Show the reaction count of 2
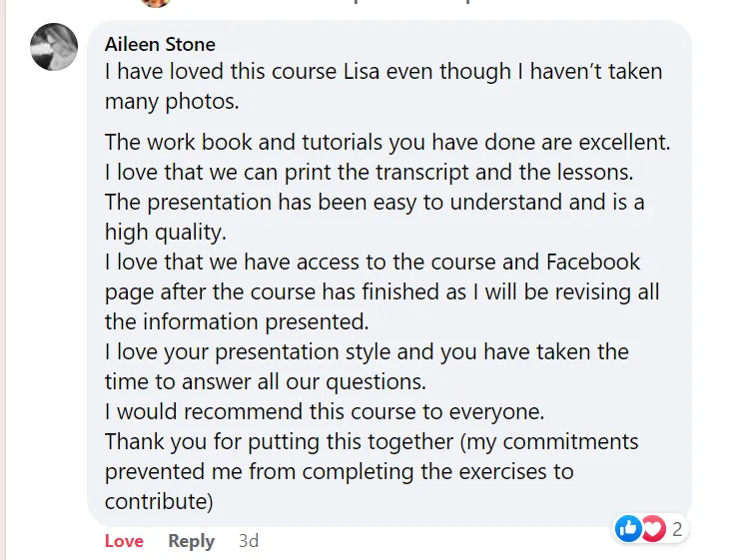755x560 pixels. tap(677, 529)
